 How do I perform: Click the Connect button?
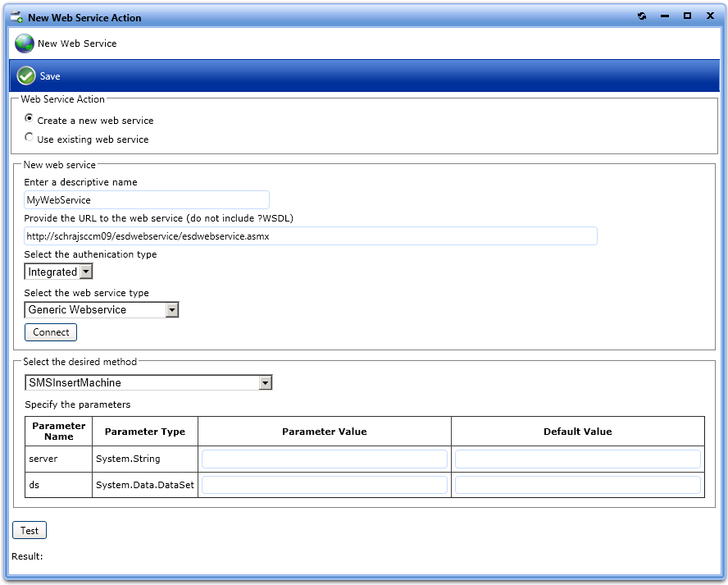tap(51, 332)
